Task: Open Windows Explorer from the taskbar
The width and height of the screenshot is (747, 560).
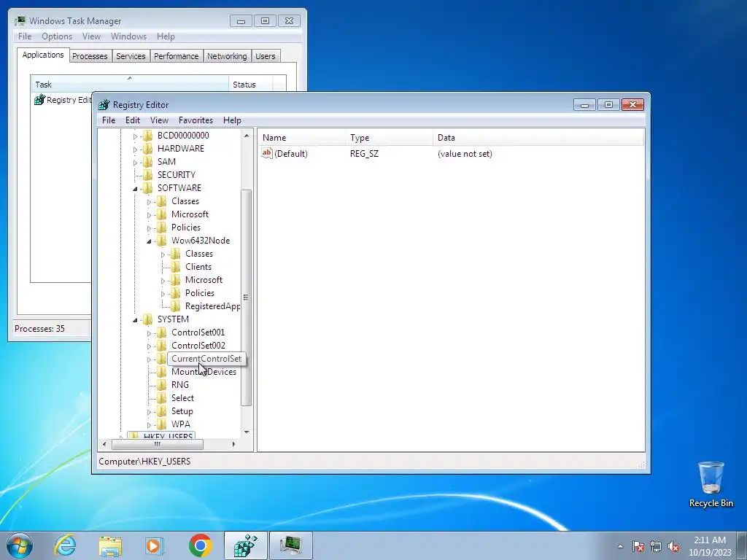Action: (110, 545)
